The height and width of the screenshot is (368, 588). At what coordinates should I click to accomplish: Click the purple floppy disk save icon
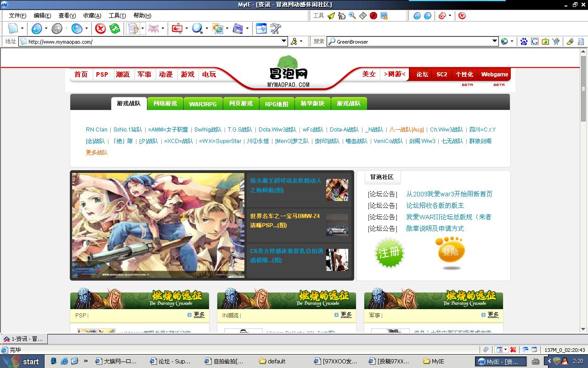pyautogui.click(x=238, y=29)
